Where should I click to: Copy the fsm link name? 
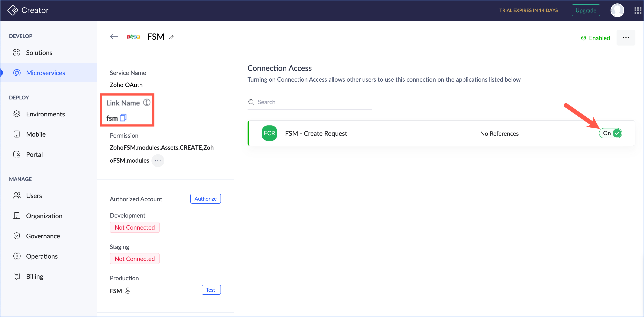[123, 118]
